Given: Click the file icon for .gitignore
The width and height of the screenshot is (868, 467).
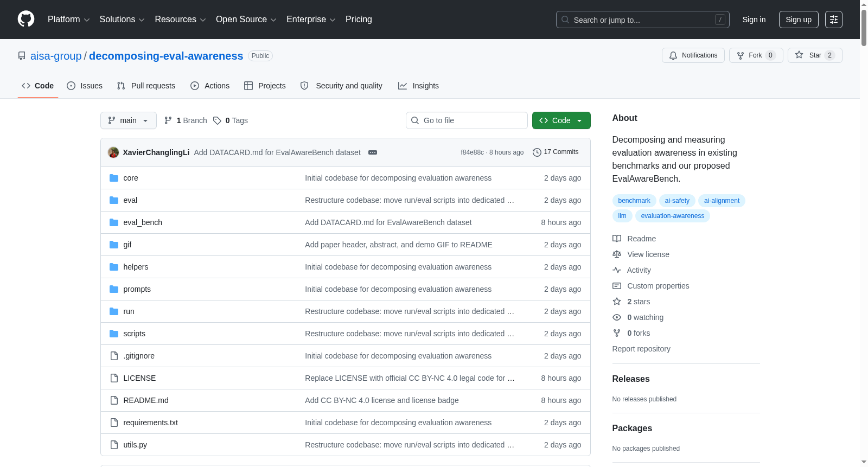Looking at the screenshot, I should coord(114,356).
